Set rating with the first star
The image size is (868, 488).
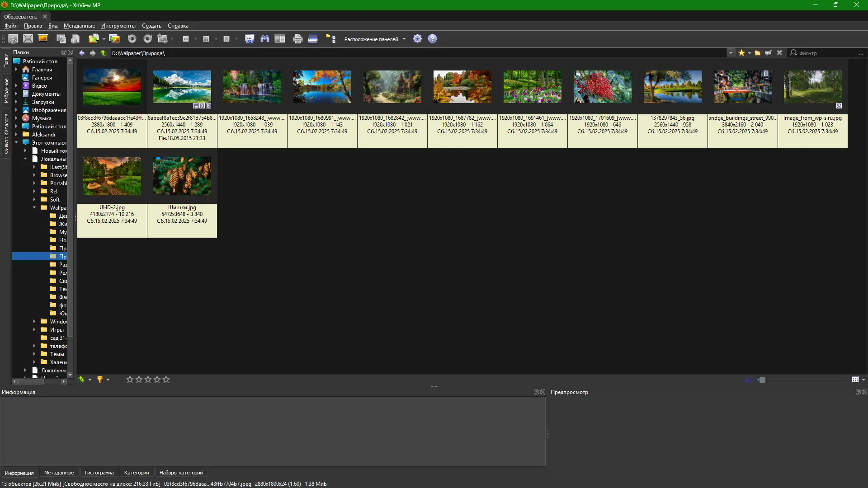click(130, 380)
